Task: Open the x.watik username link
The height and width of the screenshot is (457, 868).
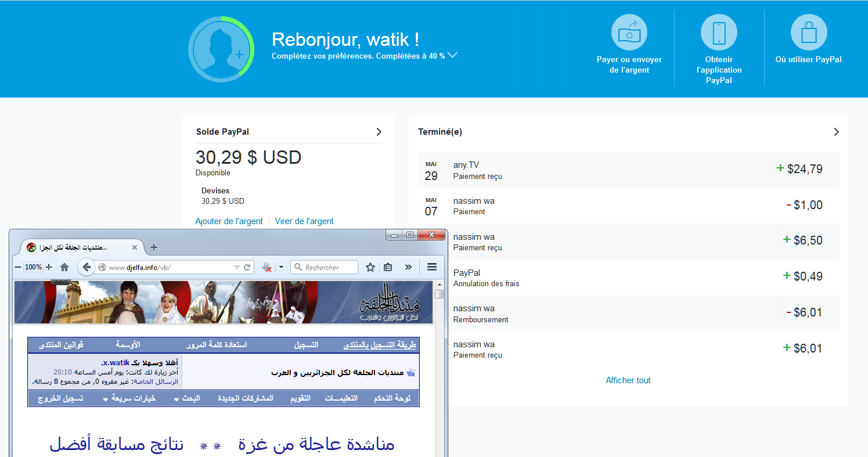Action: coord(115,362)
